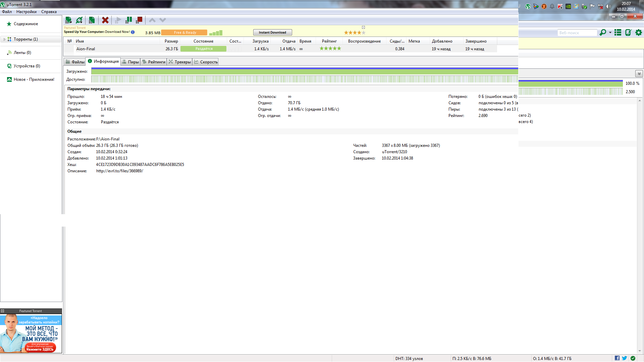Image resolution: width=644 pixels, height=362 pixels.
Task: Open the Файл menu
Action: pos(7,12)
